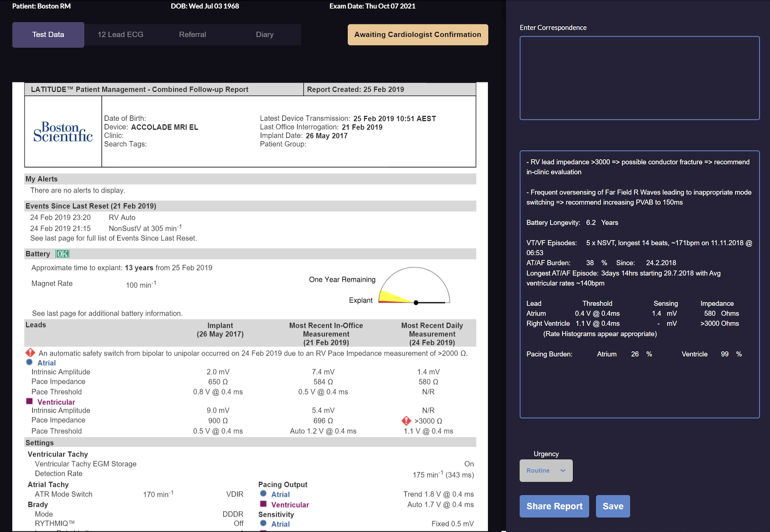This screenshot has width=770, height=532.
Task: Click the Boston Scientific logo
Action: tap(63, 132)
